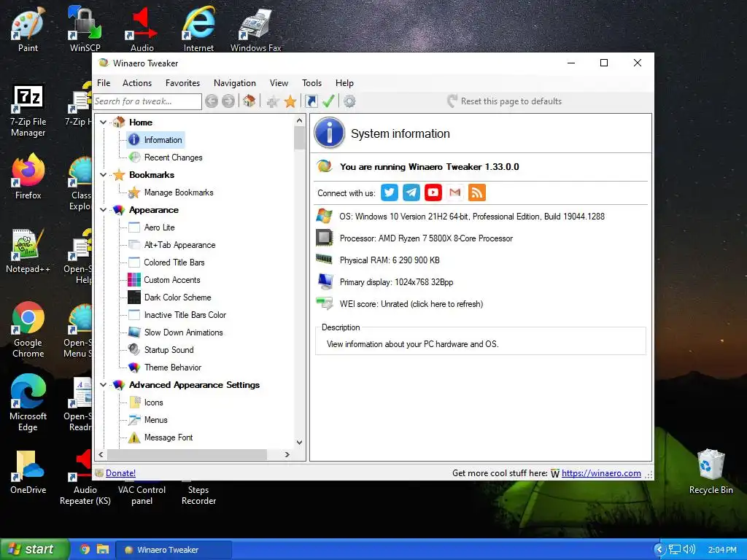
Task: Click the WEI score icon
Action: tap(325, 303)
